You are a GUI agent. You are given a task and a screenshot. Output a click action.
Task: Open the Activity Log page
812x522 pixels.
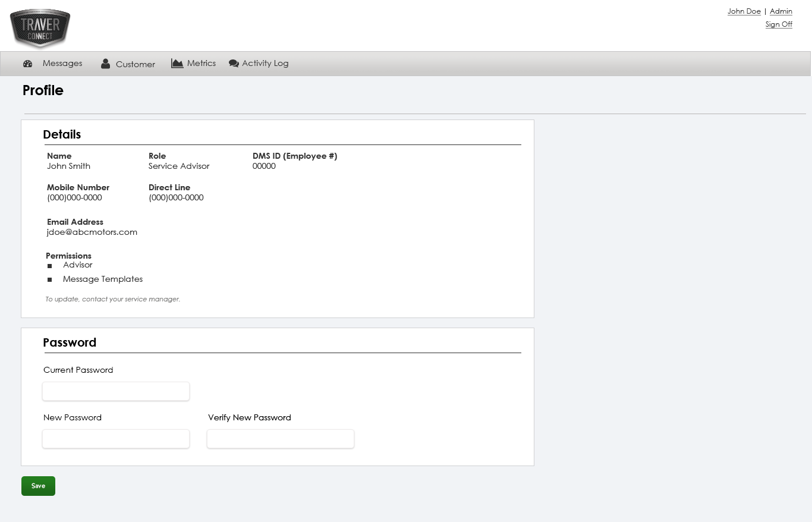pyautogui.click(x=265, y=64)
